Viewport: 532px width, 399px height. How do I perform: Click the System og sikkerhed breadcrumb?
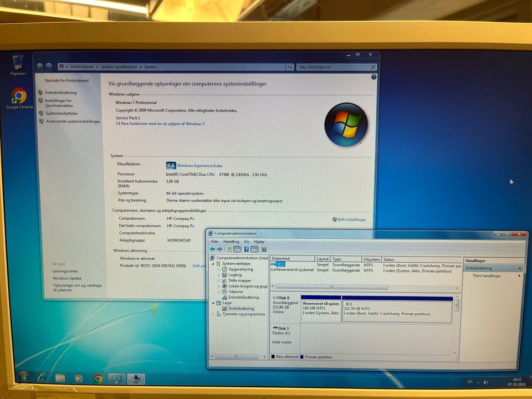point(119,67)
